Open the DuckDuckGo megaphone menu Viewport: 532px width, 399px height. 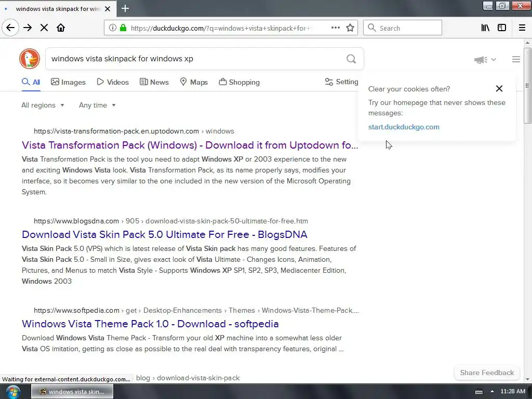pyautogui.click(x=485, y=60)
